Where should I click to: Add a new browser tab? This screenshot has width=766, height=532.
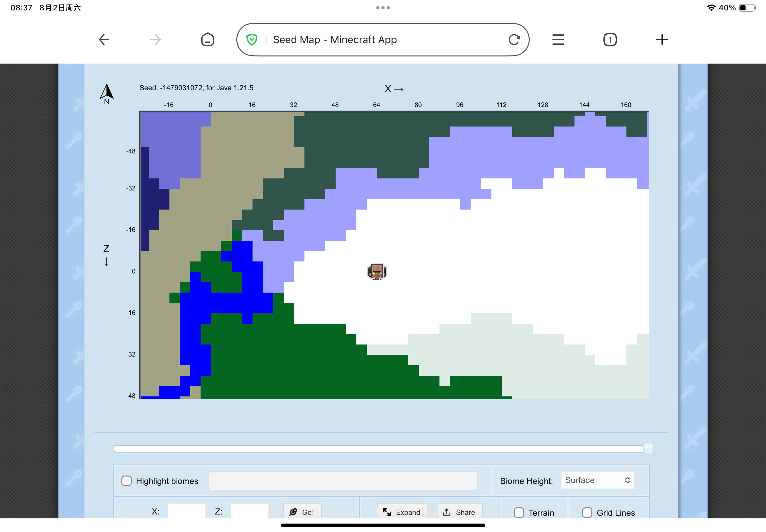[x=661, y=40]
